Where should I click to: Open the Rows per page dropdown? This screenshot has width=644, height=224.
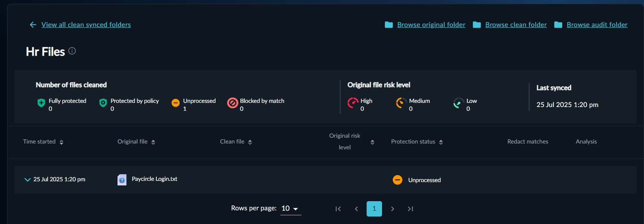point(290,209)
